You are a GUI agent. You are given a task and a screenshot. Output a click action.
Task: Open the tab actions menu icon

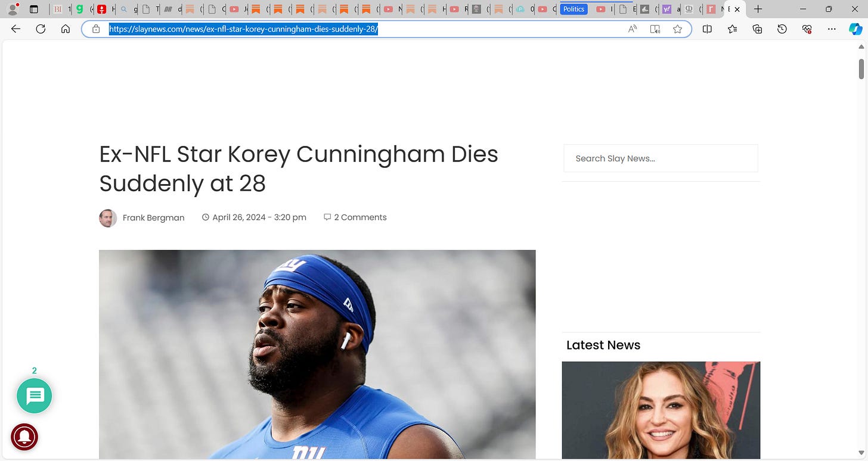point(34,9)
